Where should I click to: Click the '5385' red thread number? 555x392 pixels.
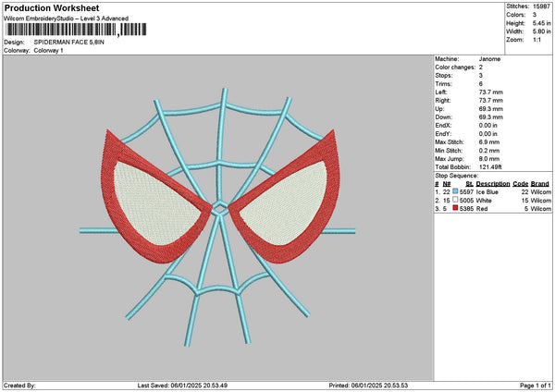coord(466,209)
